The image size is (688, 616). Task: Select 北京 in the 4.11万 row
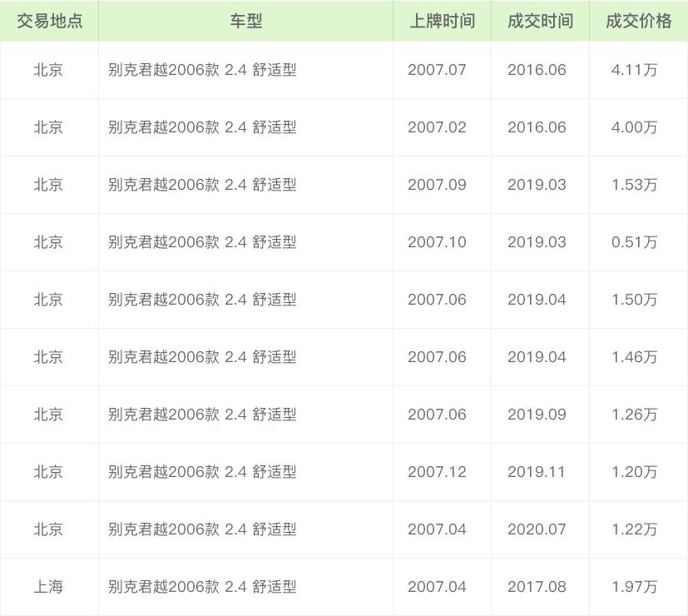point(49,70)
